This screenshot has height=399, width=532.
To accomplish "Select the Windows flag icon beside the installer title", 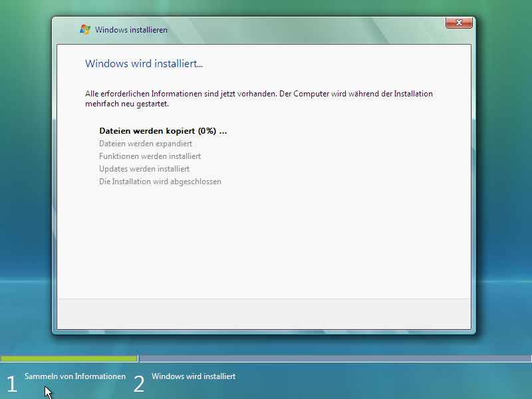I will tap(85, 29).
